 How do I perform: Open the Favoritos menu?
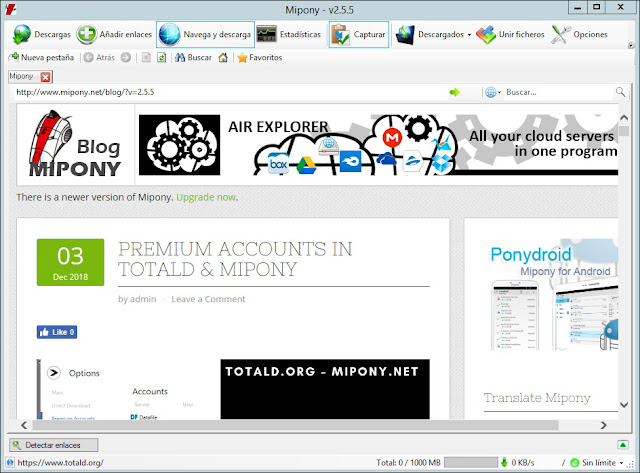coord(260,58)
